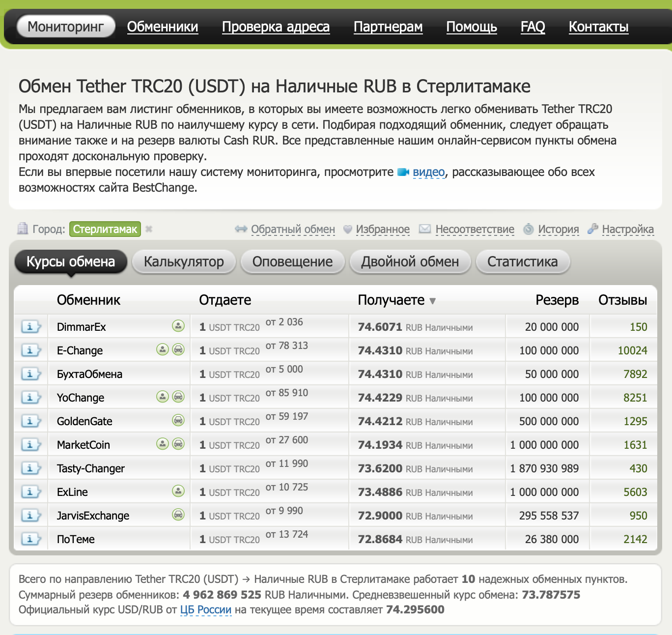Open Избранное link
The image size is (672, 635).
click(x=383, y=229)
